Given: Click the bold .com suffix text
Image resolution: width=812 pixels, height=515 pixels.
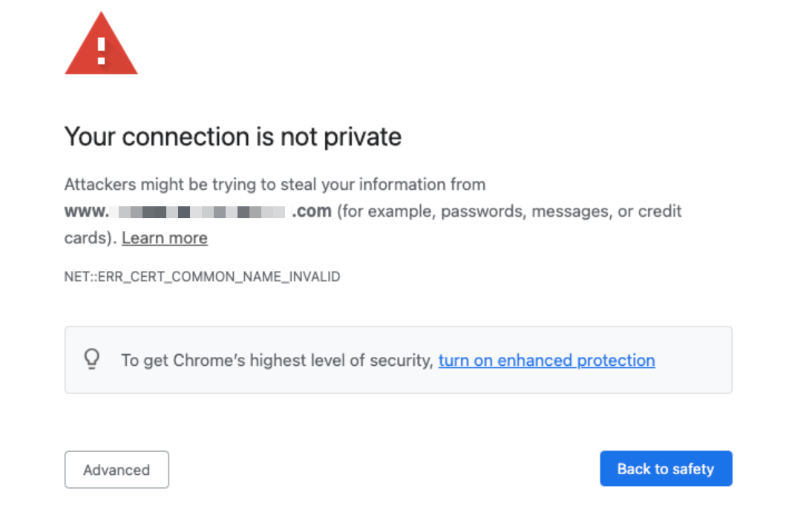Looking at the screenshot, I should click(312, 211).
